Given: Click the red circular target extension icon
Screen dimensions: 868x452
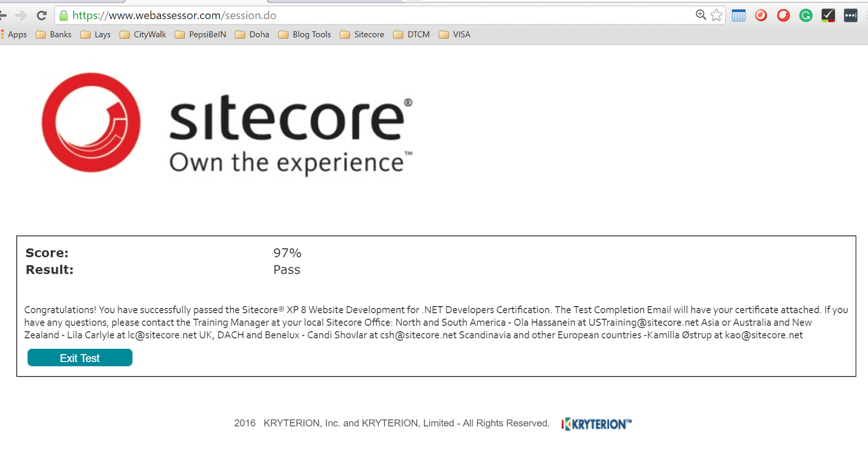Looking at the screenshot, I should click(x=761, y=15).
